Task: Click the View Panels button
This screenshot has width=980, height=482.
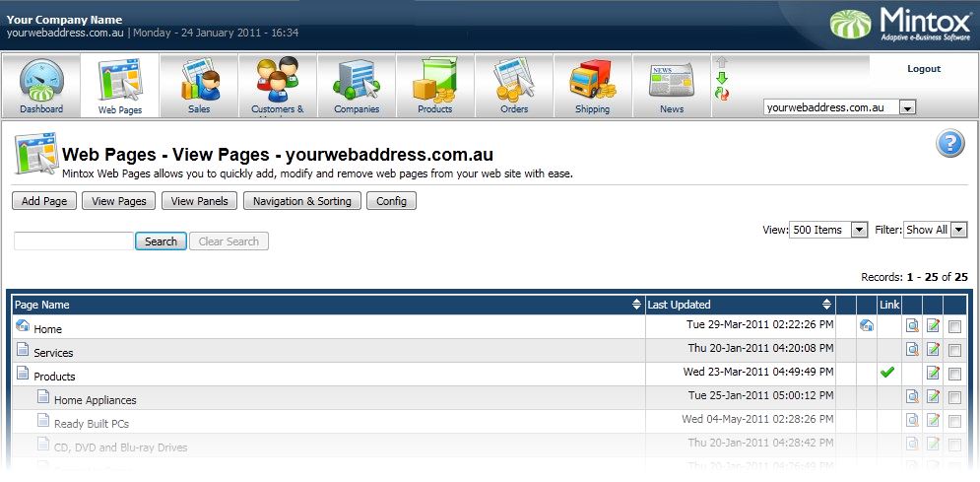Action: (x=200, y=201)
